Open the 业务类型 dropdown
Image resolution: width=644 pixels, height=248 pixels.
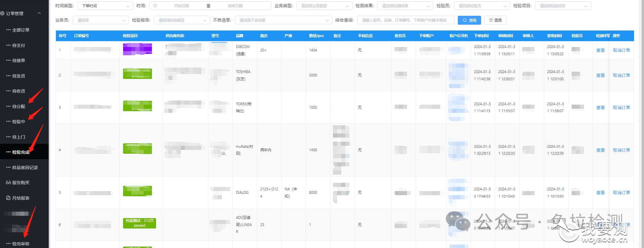(x=324, y=6)
